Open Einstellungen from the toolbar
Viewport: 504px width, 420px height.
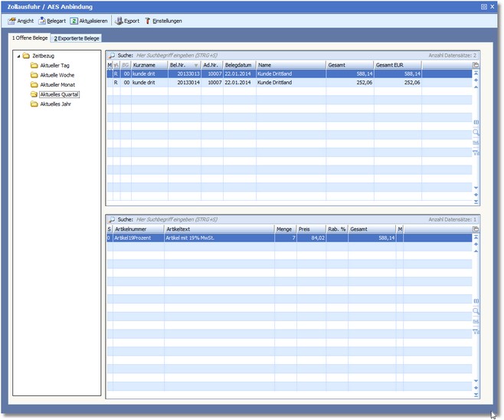point(162,21)
